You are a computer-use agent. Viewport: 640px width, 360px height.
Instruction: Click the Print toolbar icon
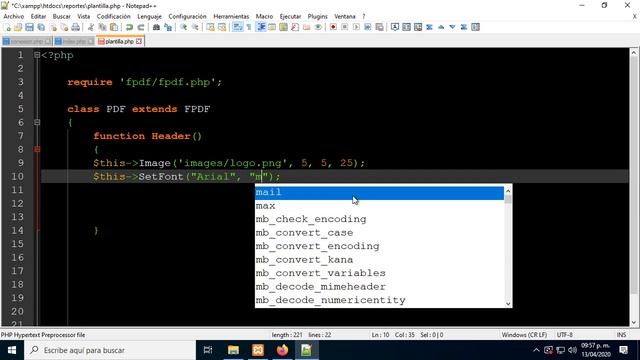coord(76,27)
